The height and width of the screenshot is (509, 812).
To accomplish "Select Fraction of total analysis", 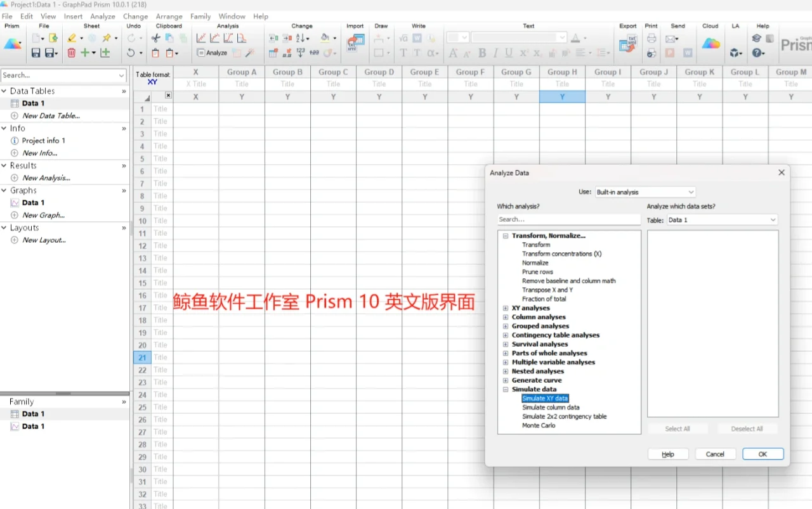I will (544, 299).
